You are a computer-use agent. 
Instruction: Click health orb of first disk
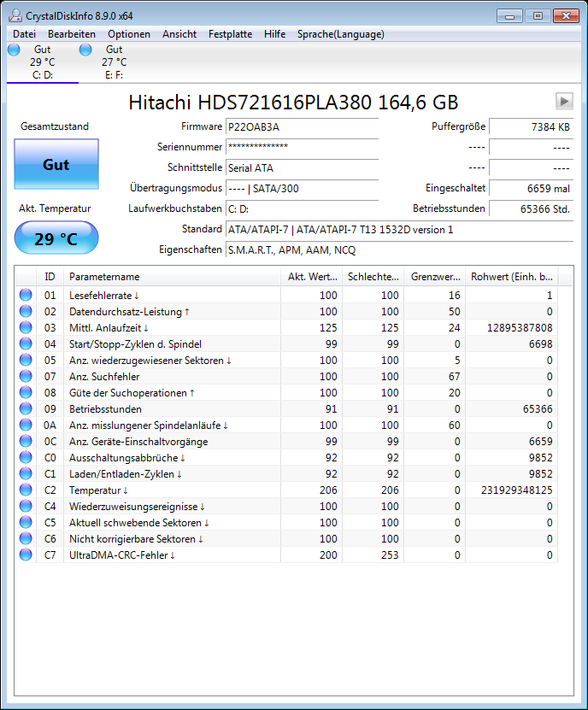tap(14, 50)
